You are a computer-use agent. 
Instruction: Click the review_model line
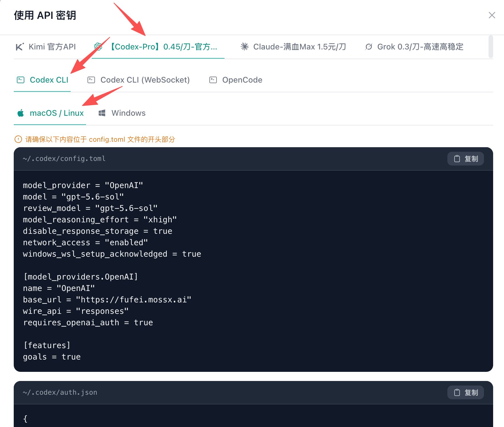click(90, 208)
